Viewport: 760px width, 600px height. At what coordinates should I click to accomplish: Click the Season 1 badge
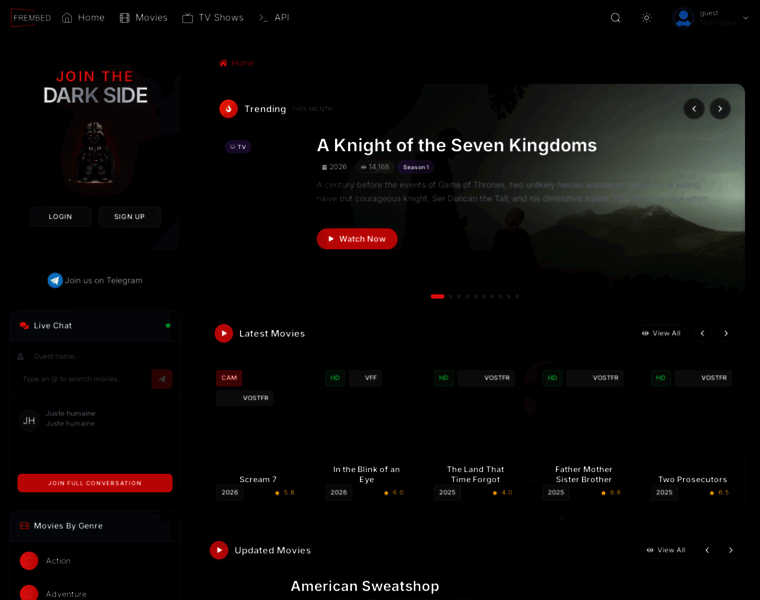click(416, 167)
